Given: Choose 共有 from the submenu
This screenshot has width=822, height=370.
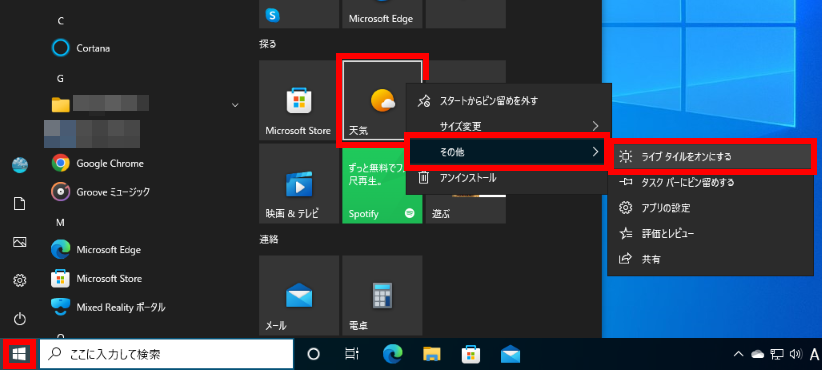Looking at the screenshot, I should [x=711, y=259].
